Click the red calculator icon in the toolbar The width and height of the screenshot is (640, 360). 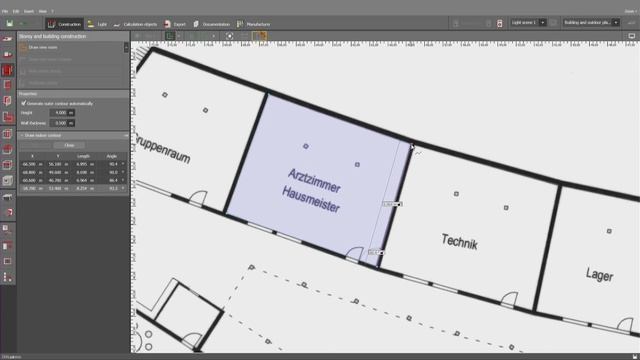click(x=500, y=24)
